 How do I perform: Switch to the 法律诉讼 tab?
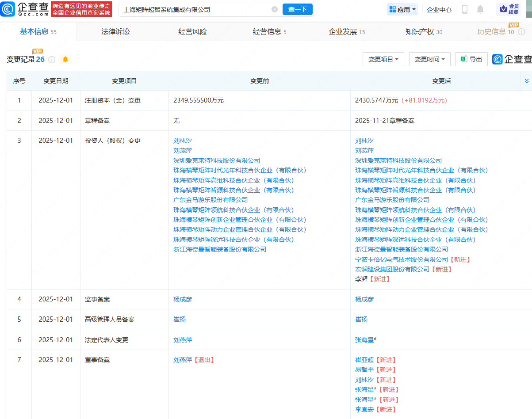coord(115,31)
